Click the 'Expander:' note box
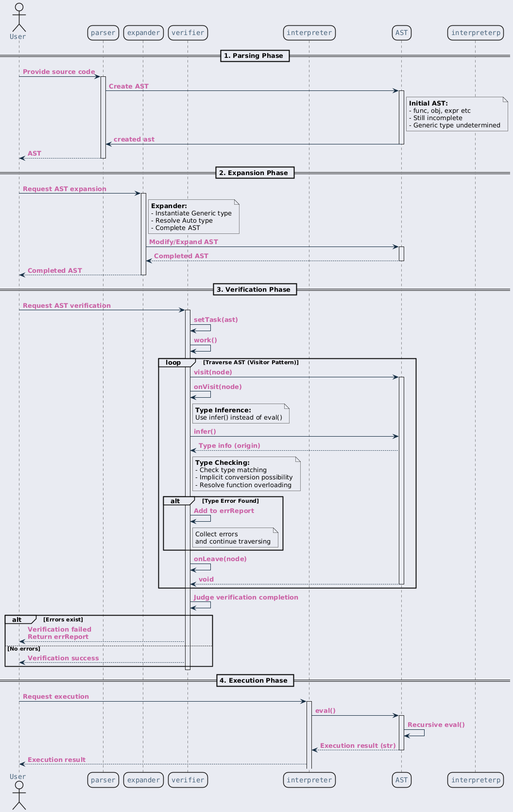513x812 pixels. click(194, 216)
